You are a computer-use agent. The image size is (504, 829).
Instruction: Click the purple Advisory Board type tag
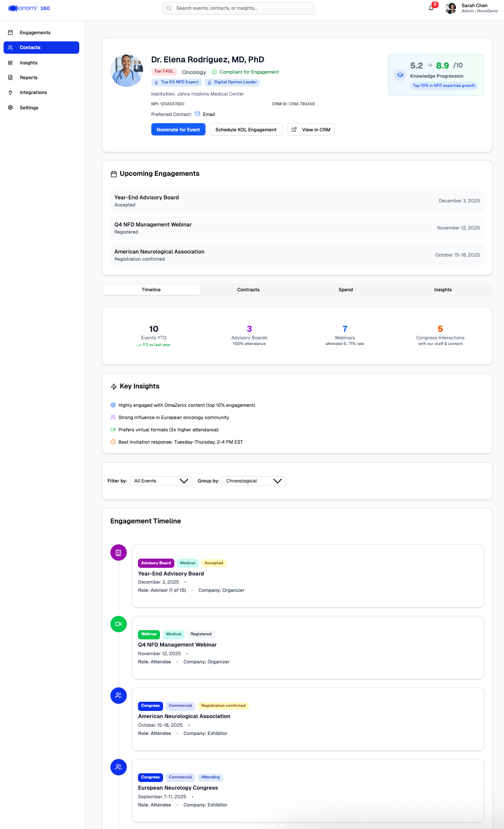tap(156, 563)
